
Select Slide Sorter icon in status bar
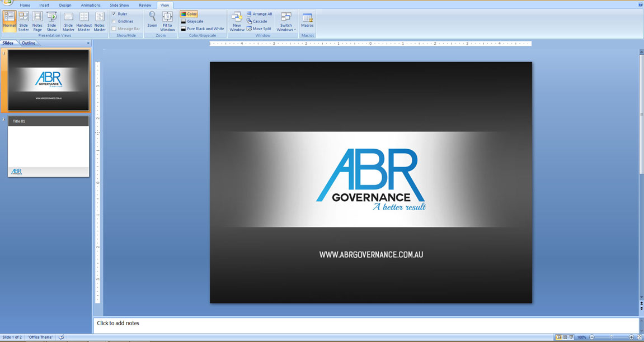tap(565, 337)
